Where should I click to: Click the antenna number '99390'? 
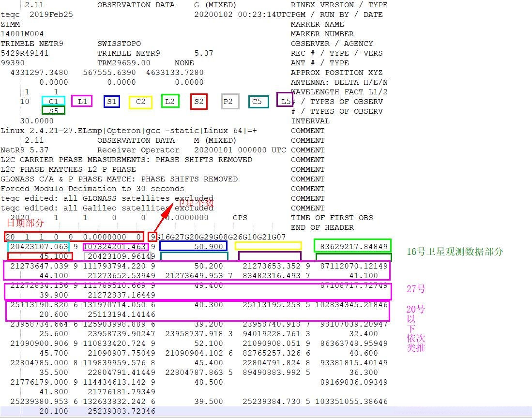(13, 63)
